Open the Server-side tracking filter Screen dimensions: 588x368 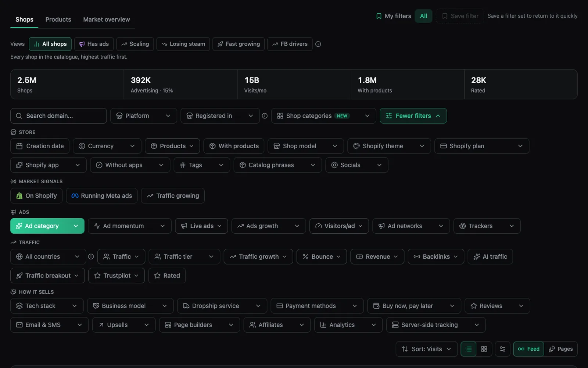(x=436, y=325)
